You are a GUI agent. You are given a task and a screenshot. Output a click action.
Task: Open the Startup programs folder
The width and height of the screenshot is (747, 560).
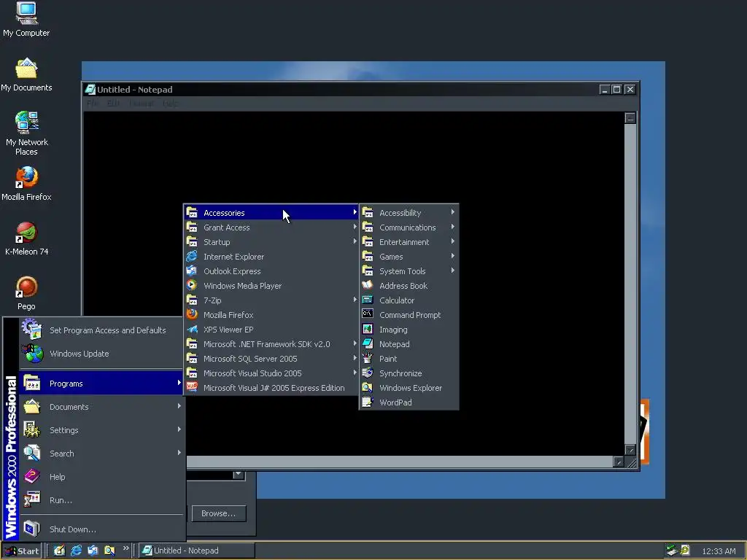271,242
